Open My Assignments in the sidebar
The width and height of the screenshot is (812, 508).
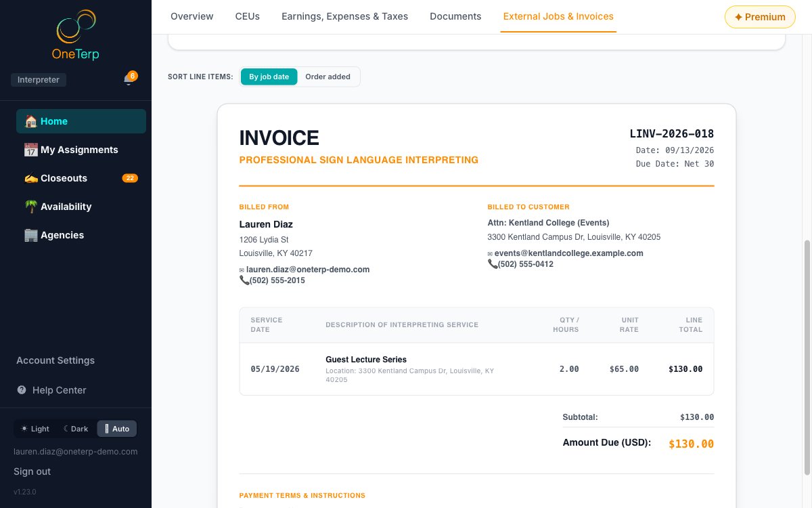(x=81, y=150)
